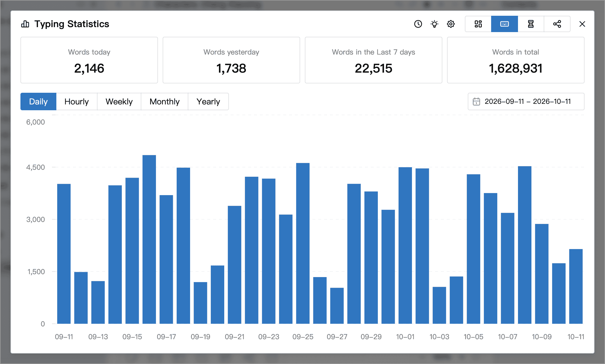Click the calendar icon in date range
Viewport: 605px width, 364px height.
pos(476,101)
